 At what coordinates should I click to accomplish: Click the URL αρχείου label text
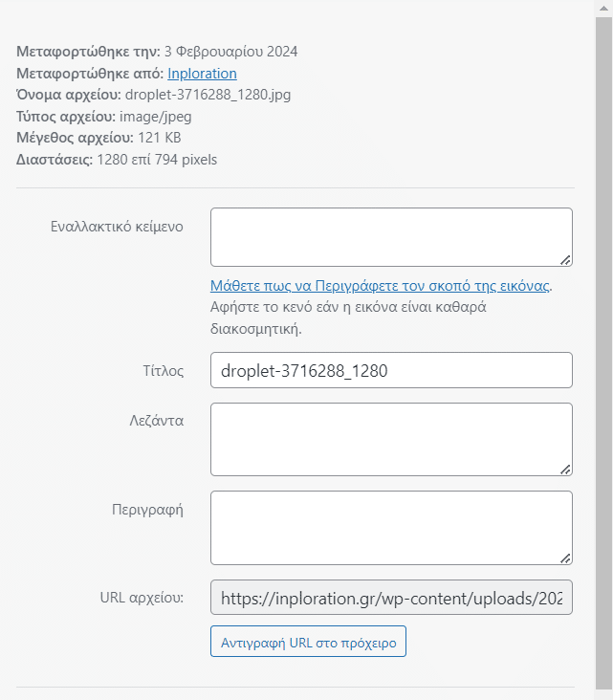point(142,598)
